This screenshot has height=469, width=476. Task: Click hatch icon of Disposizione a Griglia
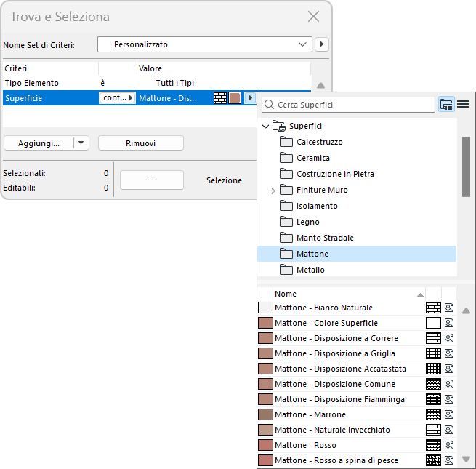click(x=433, y=353)
